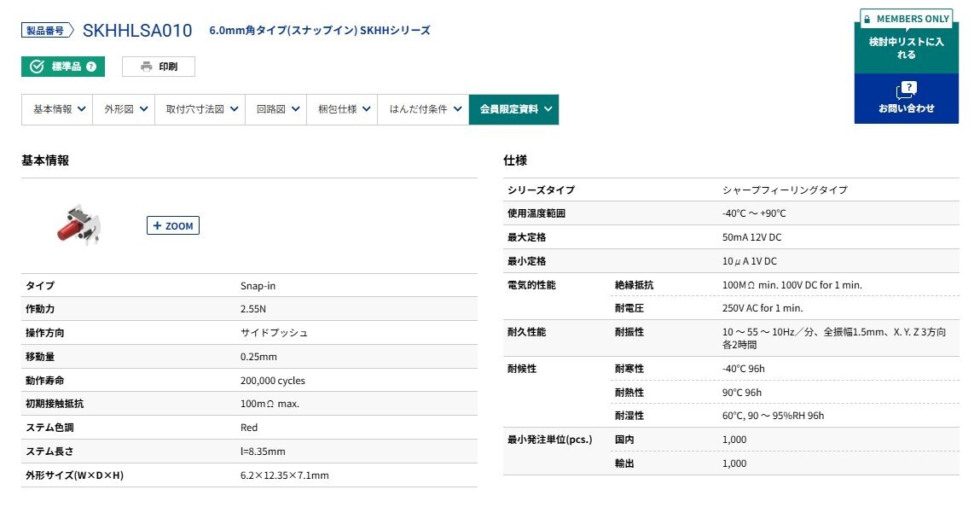Expand the 外形図 navigation chevron
The width and height of the screenshot is (980, 507).
coord(143,109)
